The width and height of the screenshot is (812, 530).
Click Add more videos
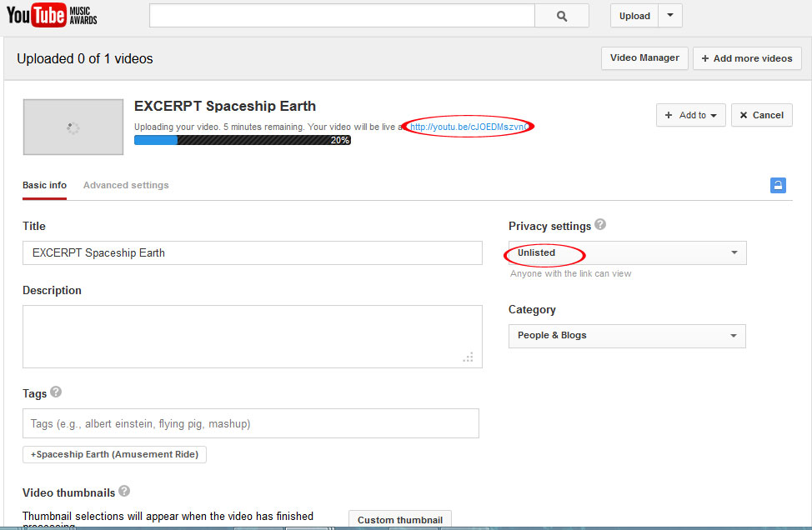[747, 58]
